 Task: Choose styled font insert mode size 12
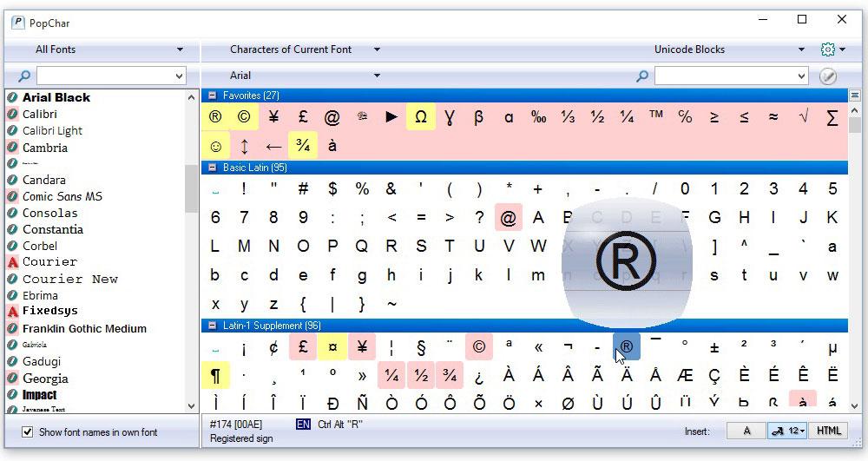pos(788,431)
